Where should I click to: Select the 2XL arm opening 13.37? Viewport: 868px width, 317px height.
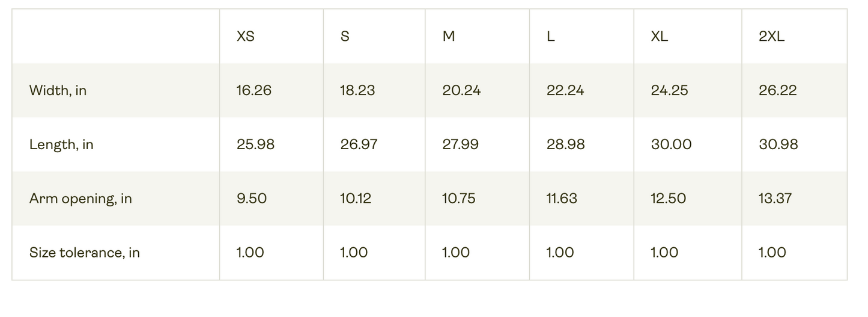tap(775, 199)
